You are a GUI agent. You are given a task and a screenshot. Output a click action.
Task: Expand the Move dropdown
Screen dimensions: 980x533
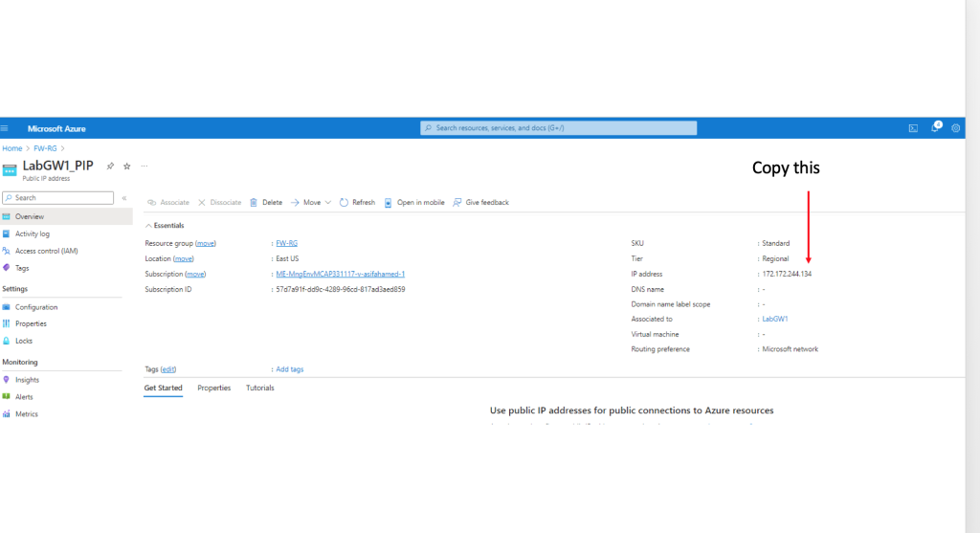(x=327, y=203)
